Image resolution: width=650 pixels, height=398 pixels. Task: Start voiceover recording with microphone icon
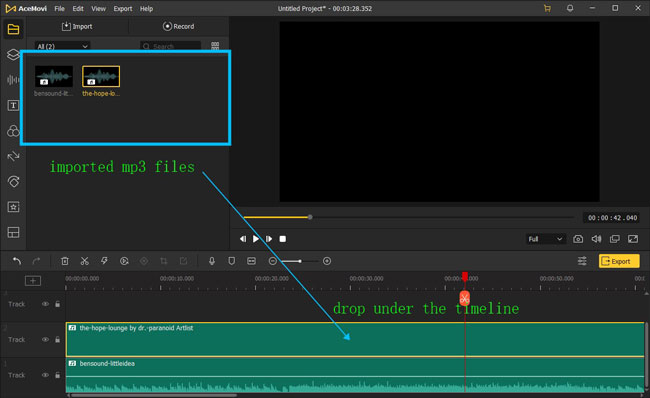coord(212,261)
